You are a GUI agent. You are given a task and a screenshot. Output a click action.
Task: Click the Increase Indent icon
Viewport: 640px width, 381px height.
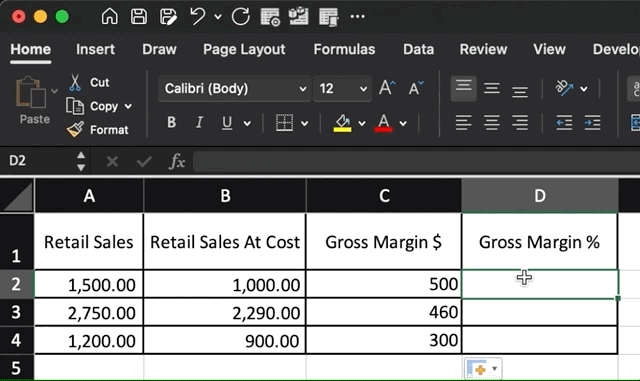pyautogui.click(x=592, y=123)
